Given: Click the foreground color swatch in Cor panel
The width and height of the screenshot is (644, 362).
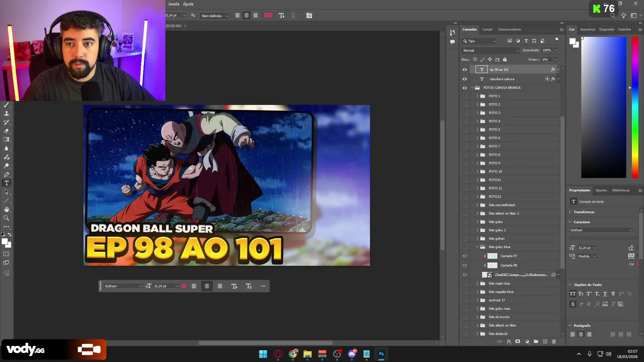Looking at the screenshot, I should coord(573,42).
